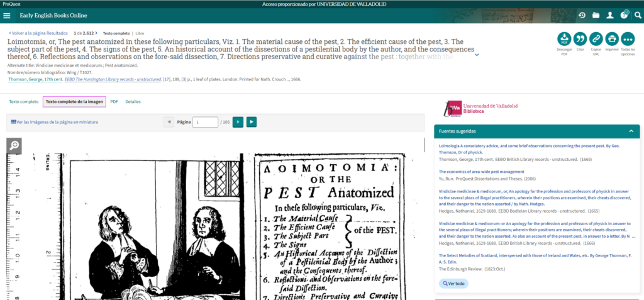Zoom the page image with magnifier
The height and width of the screenshot is (300, 644).
click(14, 145)
